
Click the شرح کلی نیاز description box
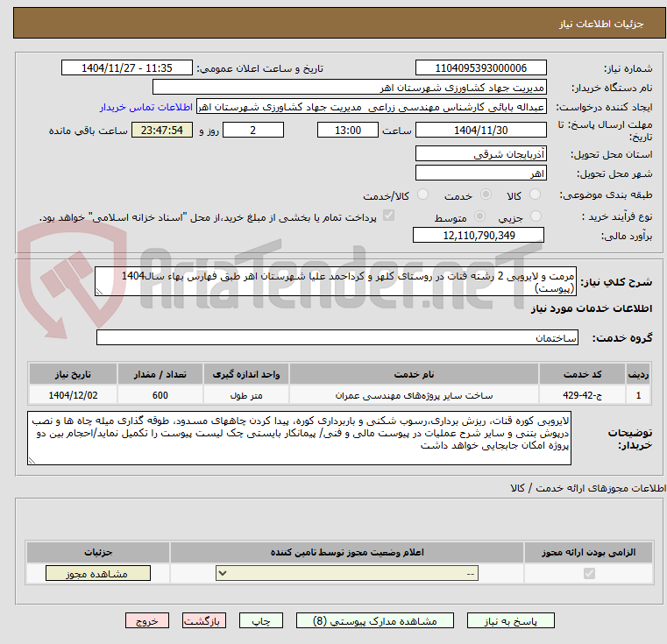click(x=335, y=281)
